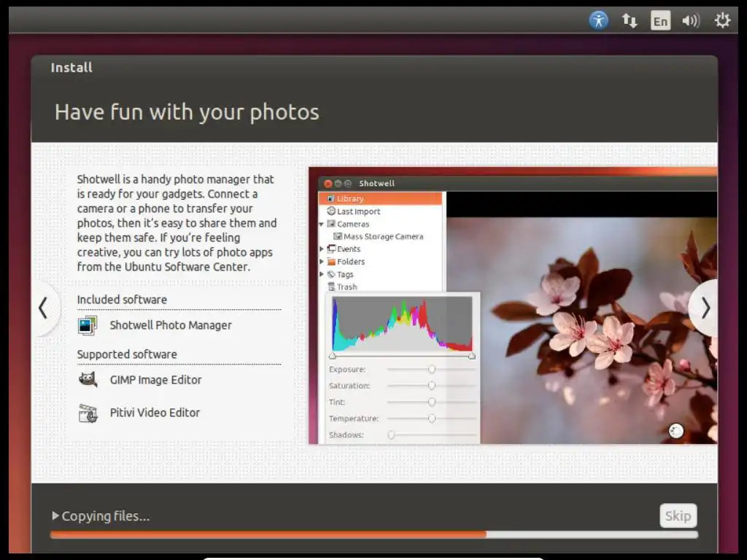This screenshot has height=560, width=747.
Task: Select Library in Shotwell sidebar
Action: 381,198
